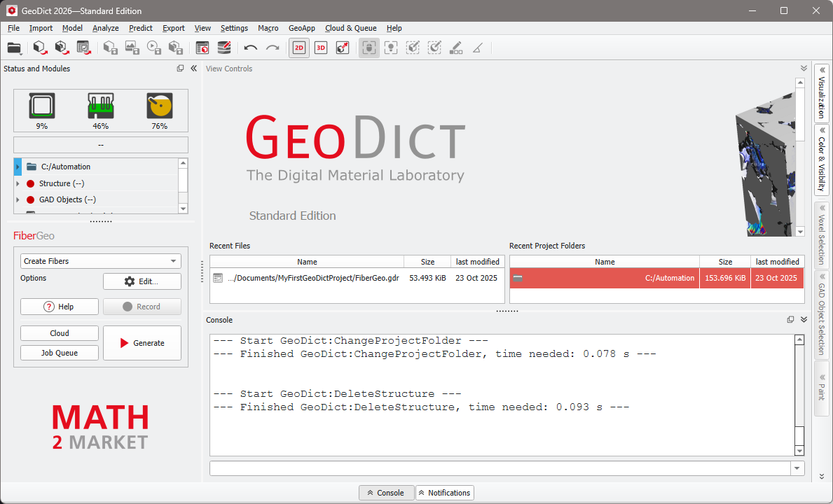Open the console command history dropdown
The width and height of the screenshot is (833, 504).
tap(797, 468)
